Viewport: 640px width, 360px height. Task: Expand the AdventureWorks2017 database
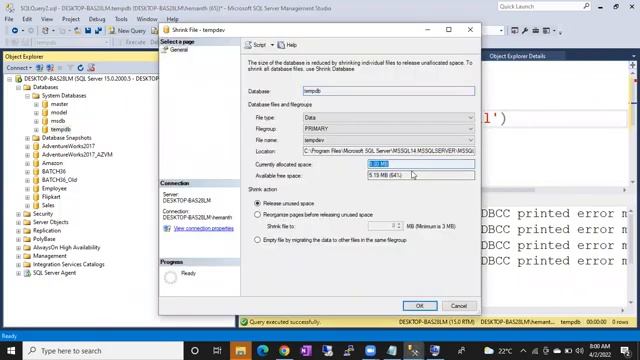[27, 147]
